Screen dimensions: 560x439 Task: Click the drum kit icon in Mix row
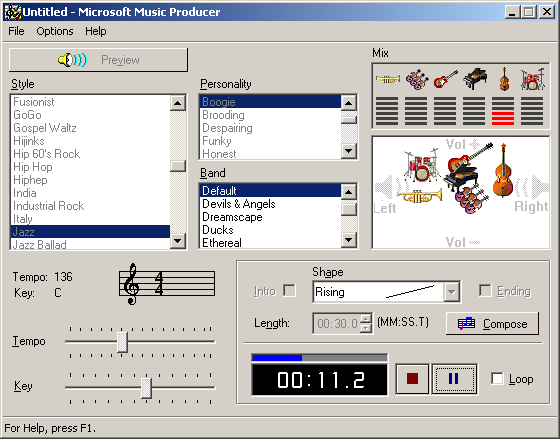(532, 79)
